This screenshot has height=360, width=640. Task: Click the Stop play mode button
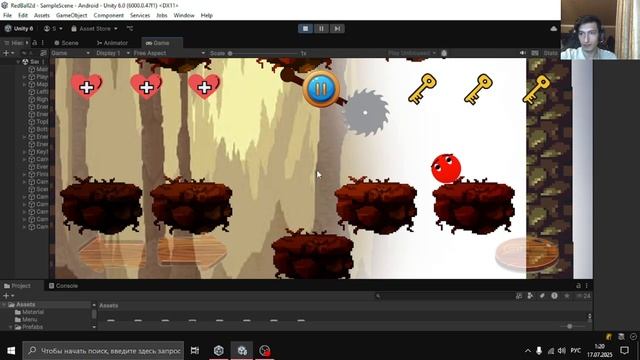(305, 29)
